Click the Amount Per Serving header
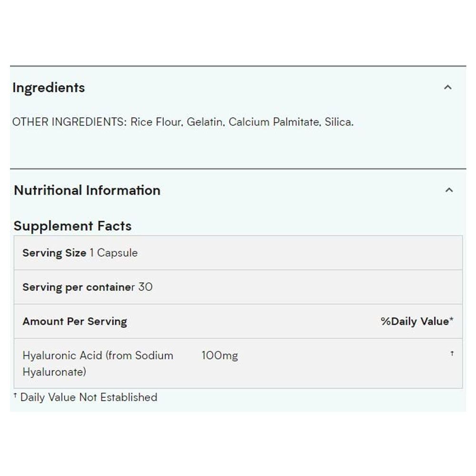 click(x=75, y=321)
